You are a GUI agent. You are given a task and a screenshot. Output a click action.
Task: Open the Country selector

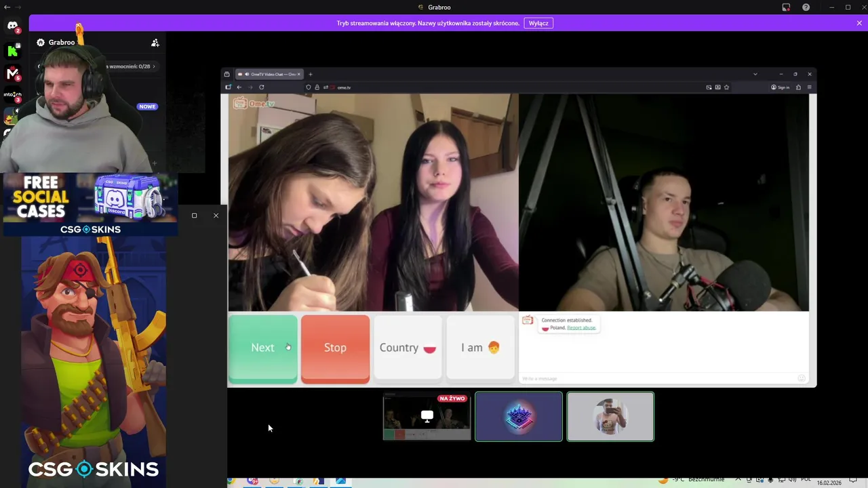tap(408, 348)
